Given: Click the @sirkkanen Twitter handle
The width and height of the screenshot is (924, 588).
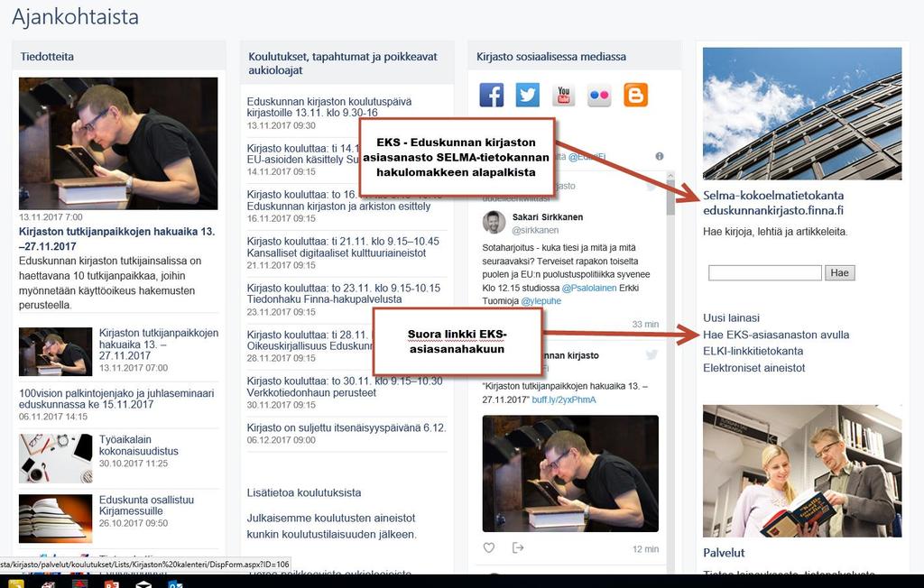Looking at the screenshot, I should (x=535, y=230).
